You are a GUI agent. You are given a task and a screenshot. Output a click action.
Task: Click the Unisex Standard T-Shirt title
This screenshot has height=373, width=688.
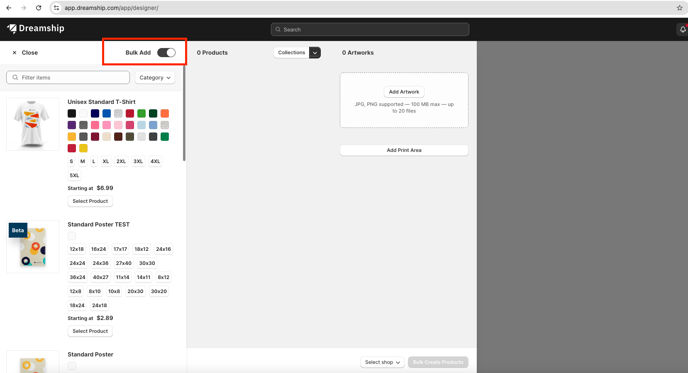click(x=101, y=102)
